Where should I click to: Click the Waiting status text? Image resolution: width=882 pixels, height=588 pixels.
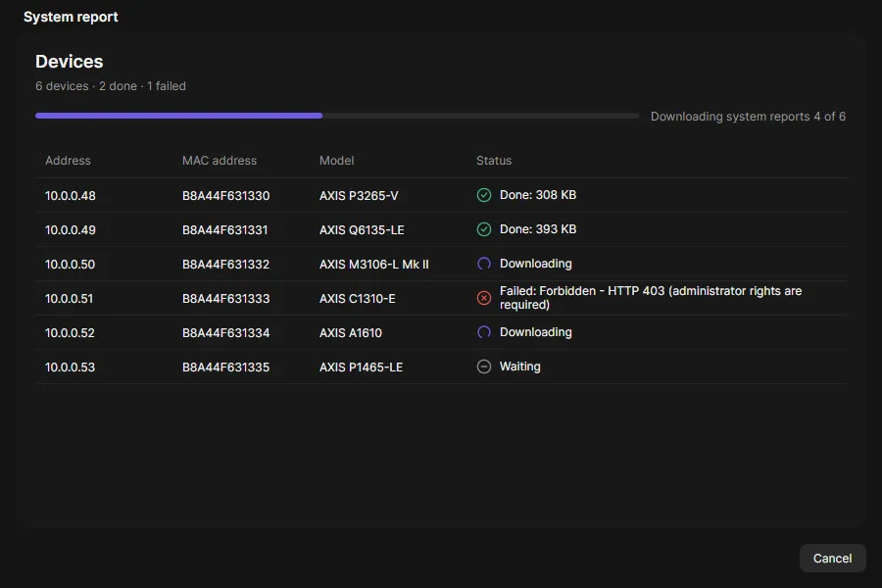click(x=520, y=367)
